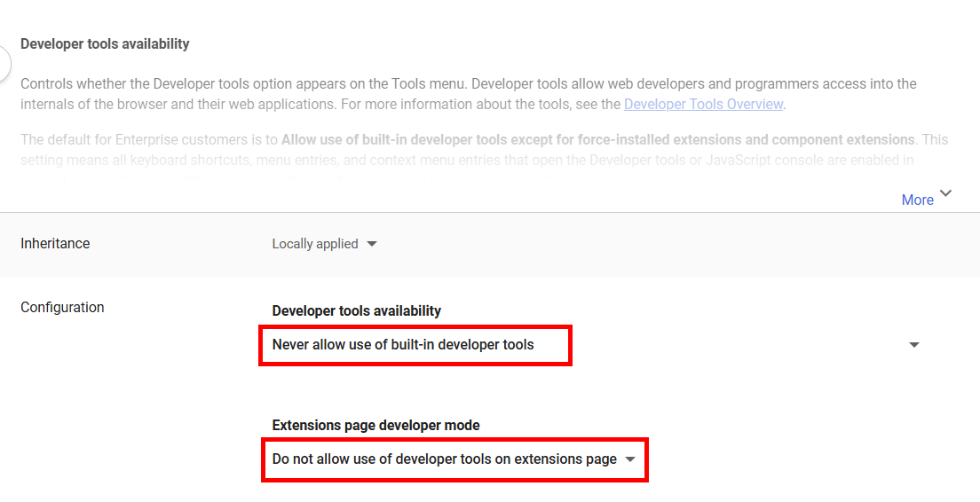
Task: Open the Extensions page developer mode dropdown
Action: pyautogui.click(x=454, y=459)
